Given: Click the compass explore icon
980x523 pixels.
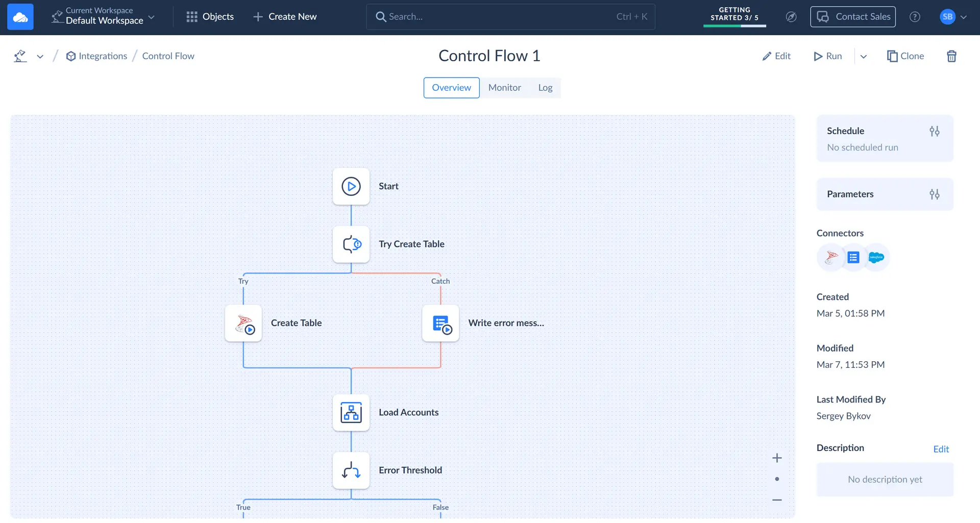Looking at the screenshot, I should [x=791, y=17].
